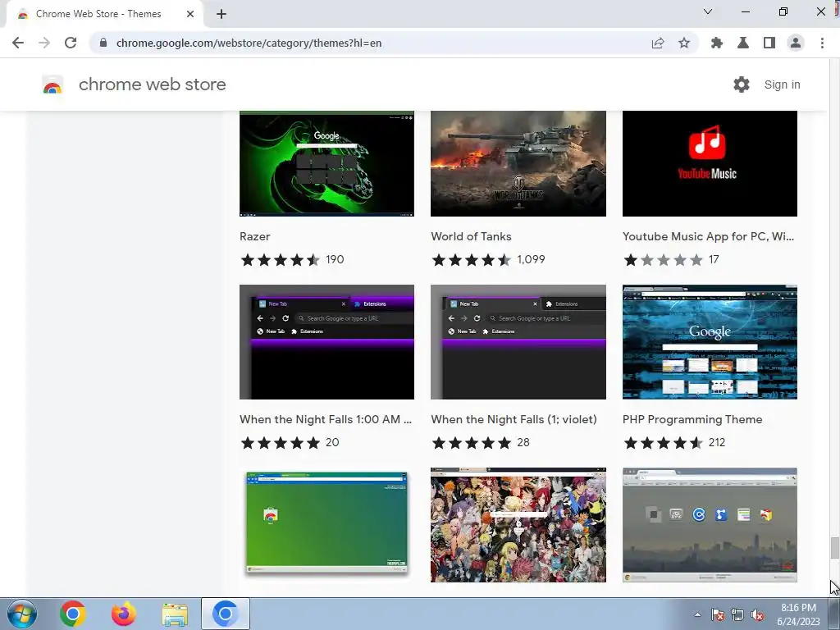Bookmark this tab with the star icon
This screenshot has width=840, height=630.
click(x=684, y=43)
